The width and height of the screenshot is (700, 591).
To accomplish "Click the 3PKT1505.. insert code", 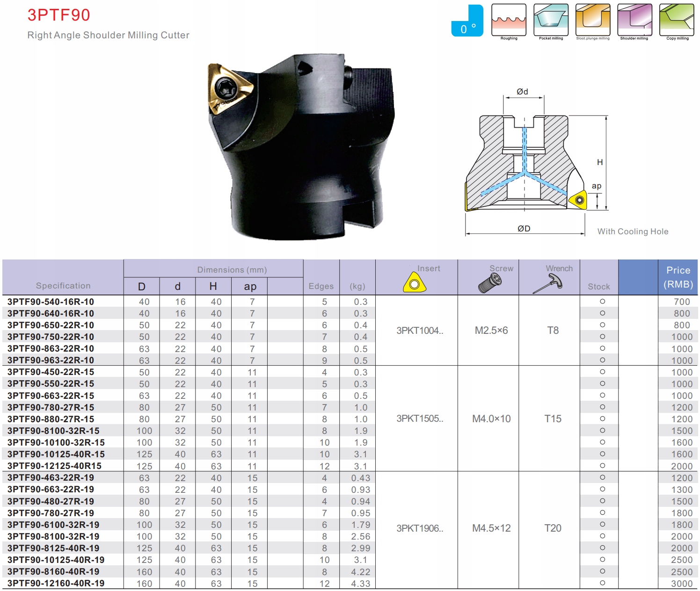I will tap(420, 418).
